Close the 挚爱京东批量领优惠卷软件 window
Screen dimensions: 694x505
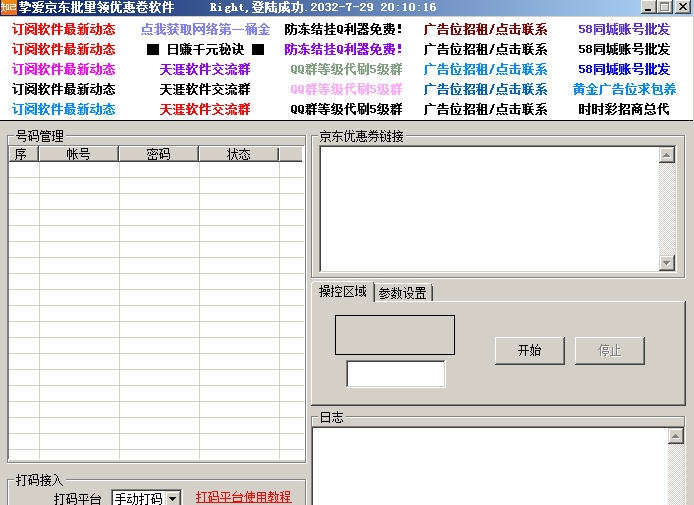(682, 7)
